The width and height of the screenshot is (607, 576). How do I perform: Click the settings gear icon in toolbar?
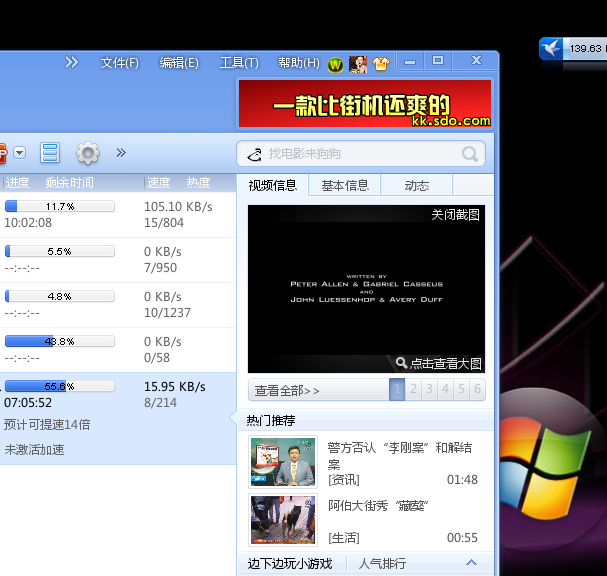coord(88,153)
